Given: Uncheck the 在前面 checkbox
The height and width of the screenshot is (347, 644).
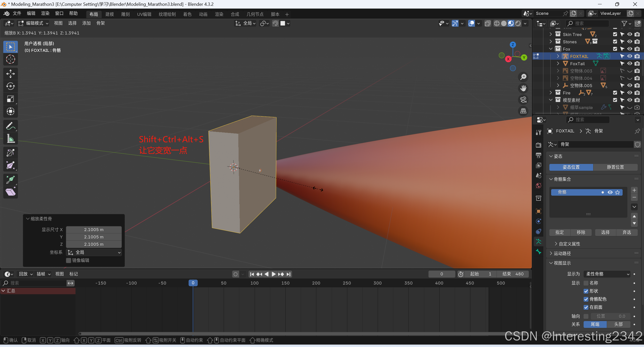Looking at the screenshot, I should (x=586, y=307).
